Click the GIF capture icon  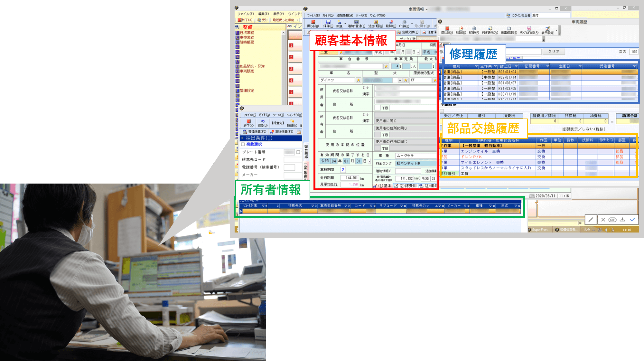tap(612, 220)
